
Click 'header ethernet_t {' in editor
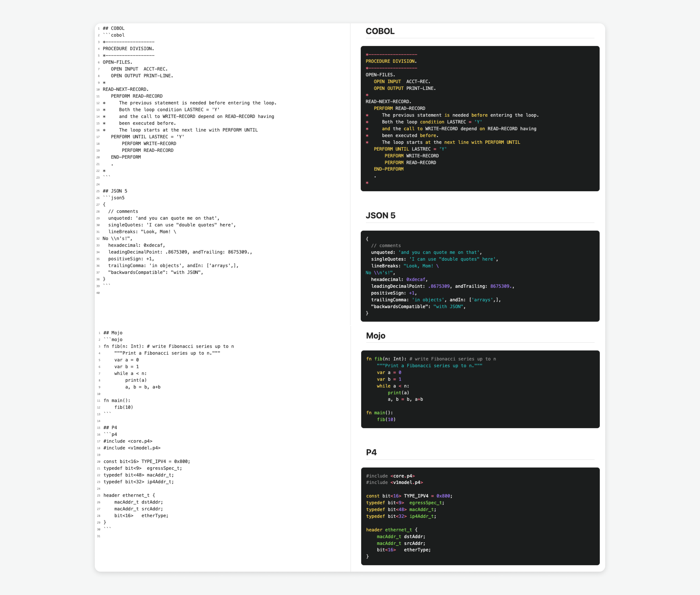point(129,495)
